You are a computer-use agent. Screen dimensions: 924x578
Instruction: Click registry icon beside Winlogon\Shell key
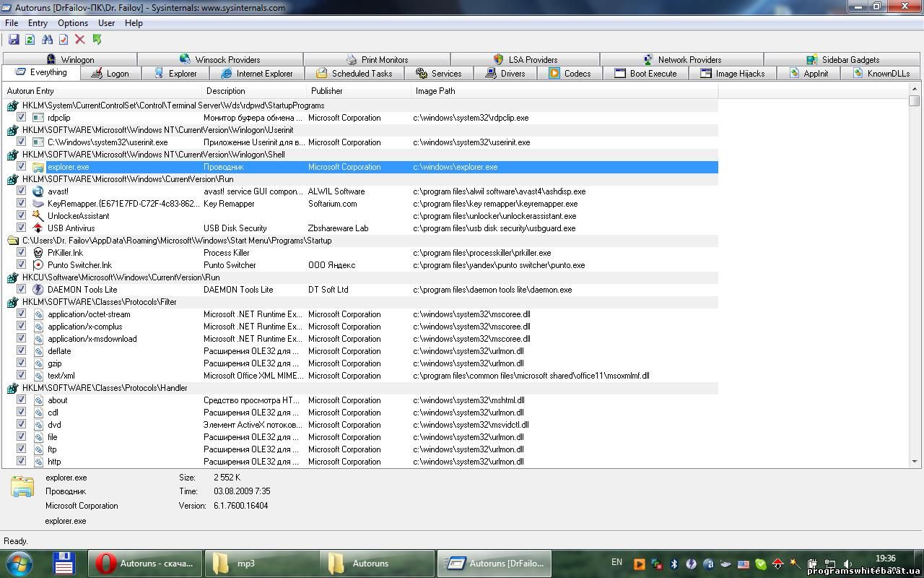13,155
